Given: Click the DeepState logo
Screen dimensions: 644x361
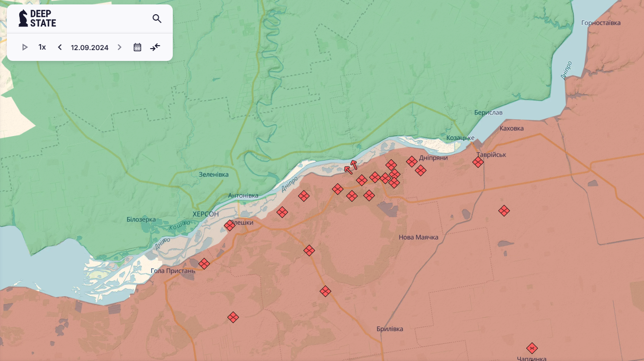Looking at the screenshot, I should click(x=37, y=19).
